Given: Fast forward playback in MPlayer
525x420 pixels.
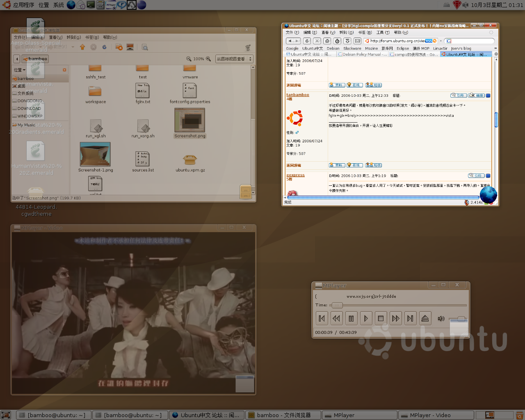Looking at the screenshot, I should [395, 318].
